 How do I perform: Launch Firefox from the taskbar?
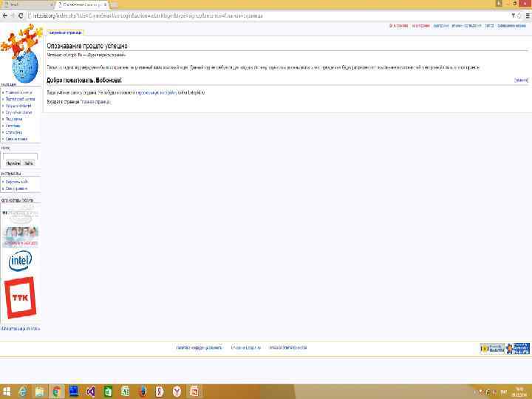tap(143, 392)
